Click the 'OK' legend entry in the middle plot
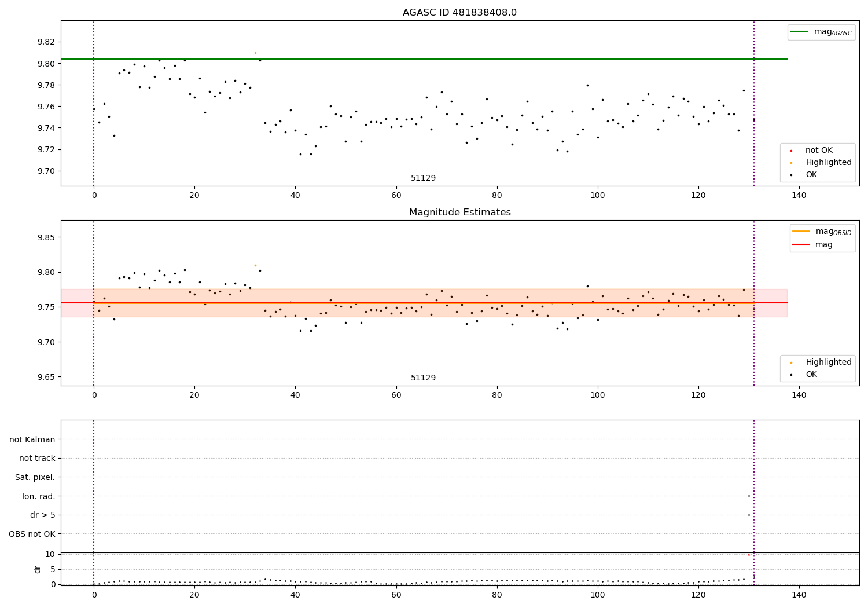This screenshot has height=608, width=868. 811,375
